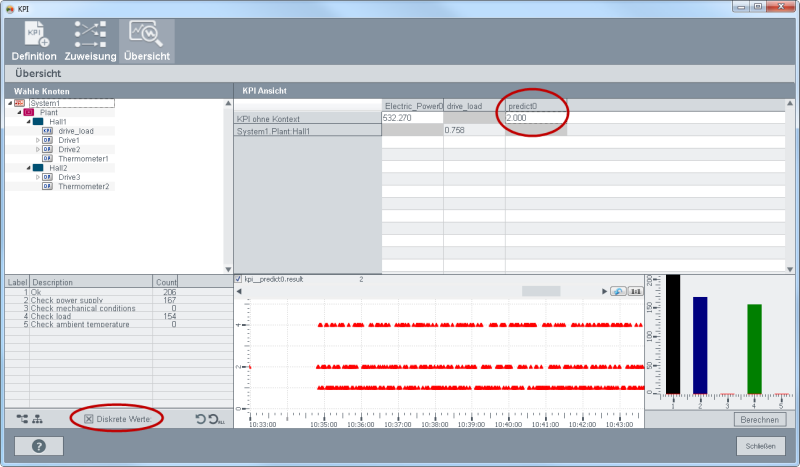Click the Schließen button

coord(760,446)
